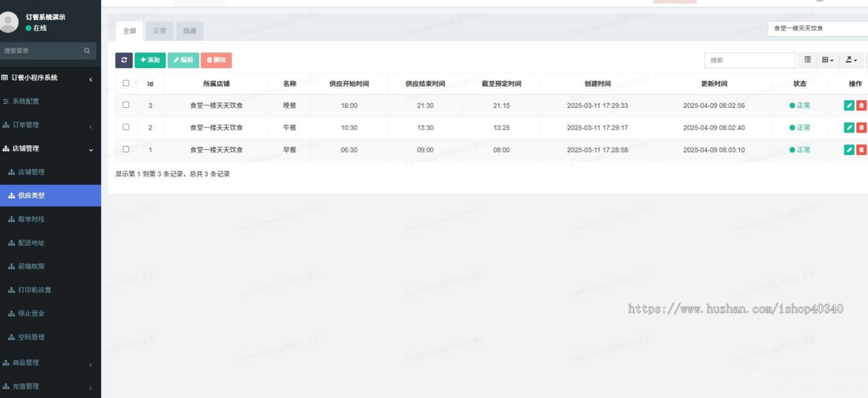
Task: Click the 正常 status of 午餐 row
Action: 800,128
